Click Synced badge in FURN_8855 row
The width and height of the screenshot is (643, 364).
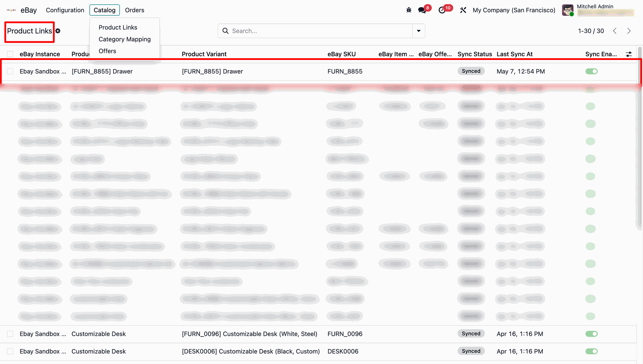tap(471, 71)
